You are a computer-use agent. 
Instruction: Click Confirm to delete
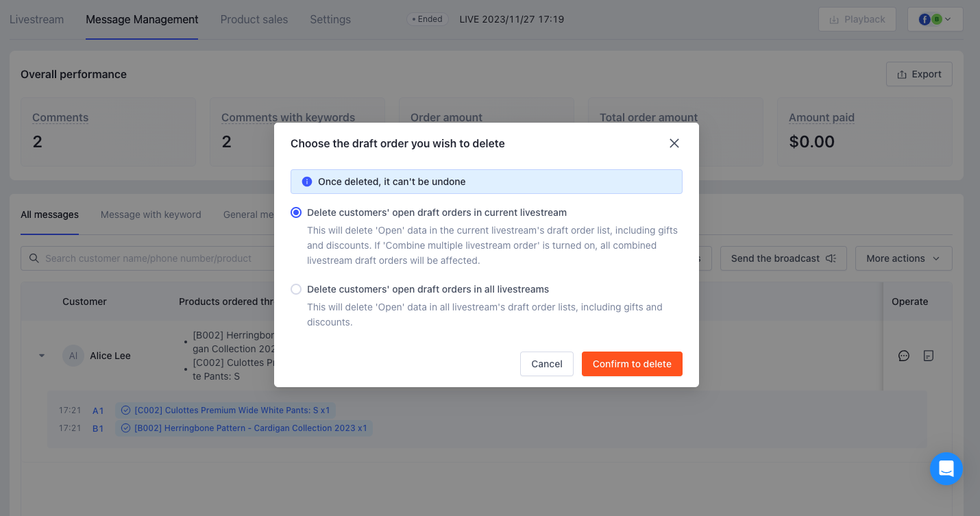click(632, 364)
